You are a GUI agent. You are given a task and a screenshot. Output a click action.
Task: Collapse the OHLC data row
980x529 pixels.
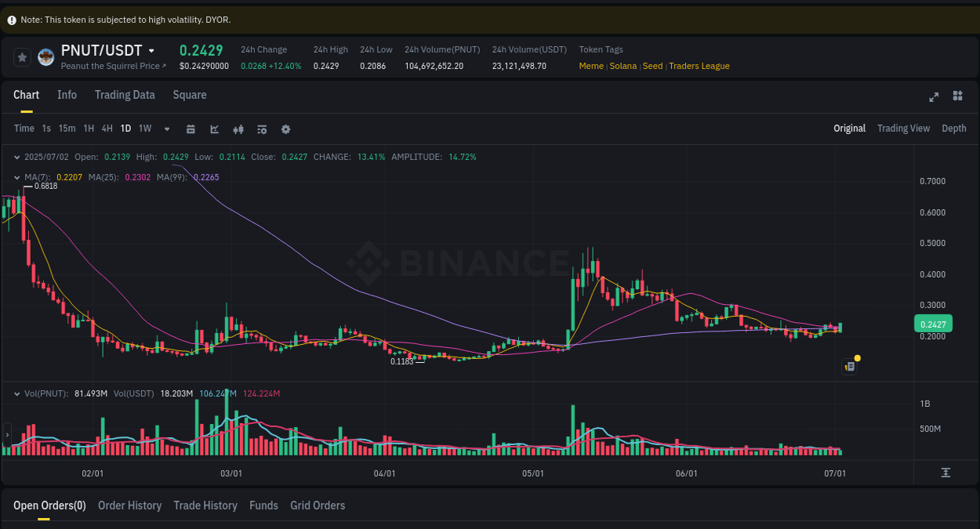[16, 157]
